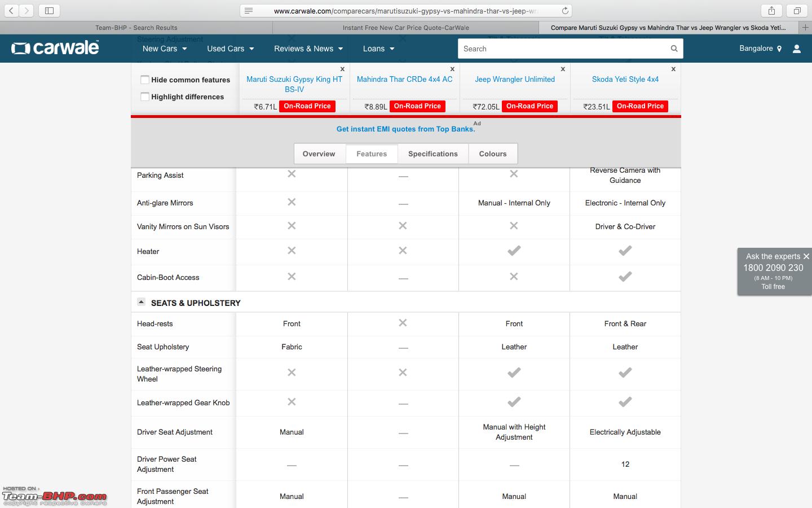The image size is (812, 508).
Task: Click the Parking Assist row label
Action: coord(160,176)
